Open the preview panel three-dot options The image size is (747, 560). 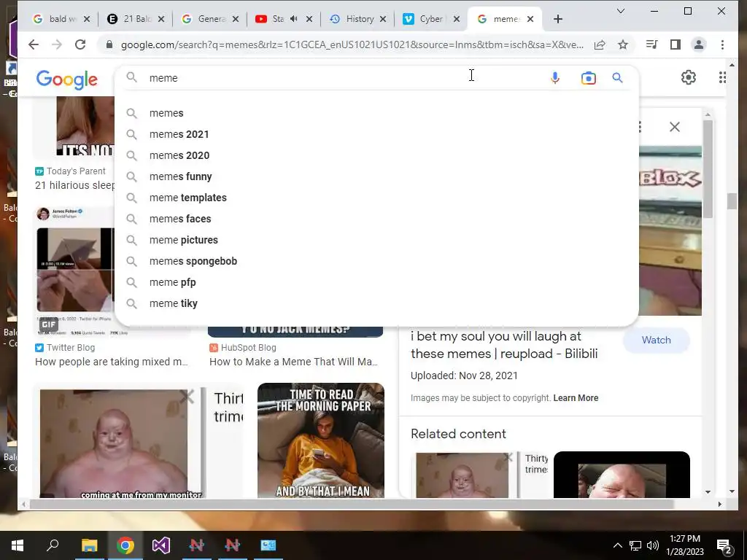pos(640,127)
